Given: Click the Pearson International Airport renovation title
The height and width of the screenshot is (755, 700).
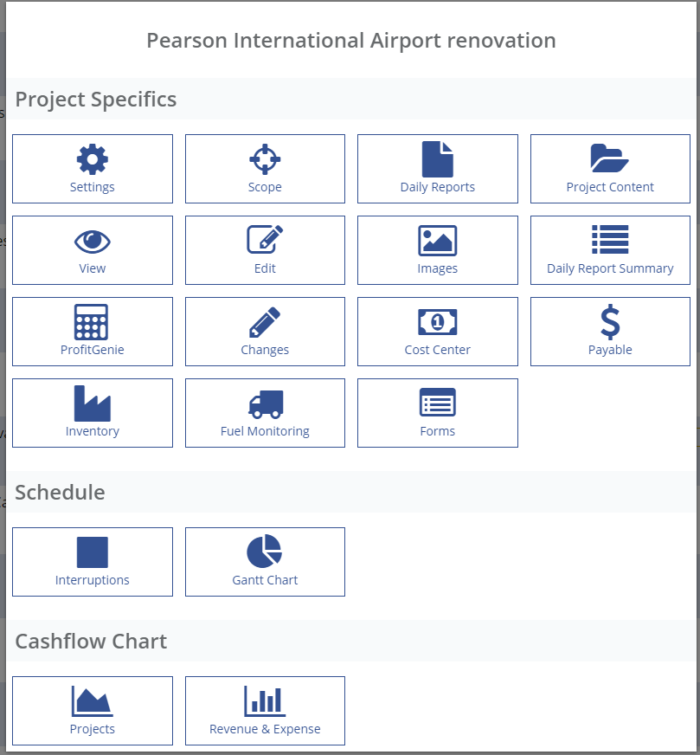Looking at the screenshot, I should tap(350, 41).
